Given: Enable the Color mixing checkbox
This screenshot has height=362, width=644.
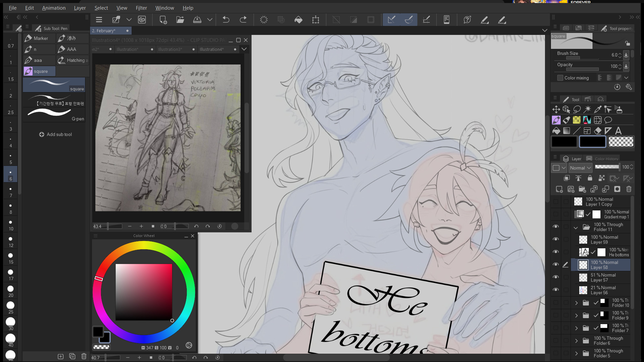Looking at the screenshot, I should coord(560,78).
